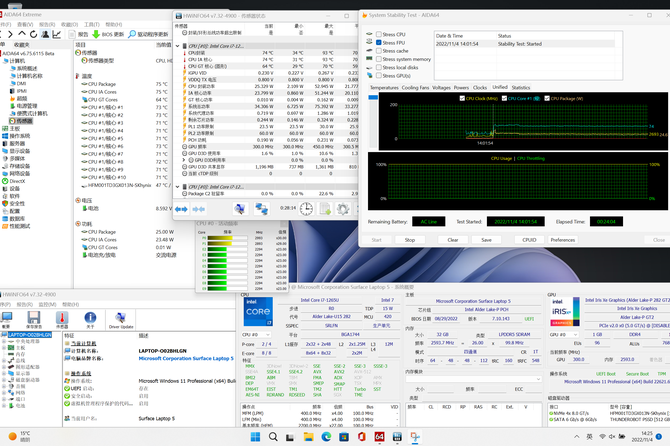Toggle the CPU Core #1 graph checkbox
This screenshot has width=670, height=446.
(504, 98)
